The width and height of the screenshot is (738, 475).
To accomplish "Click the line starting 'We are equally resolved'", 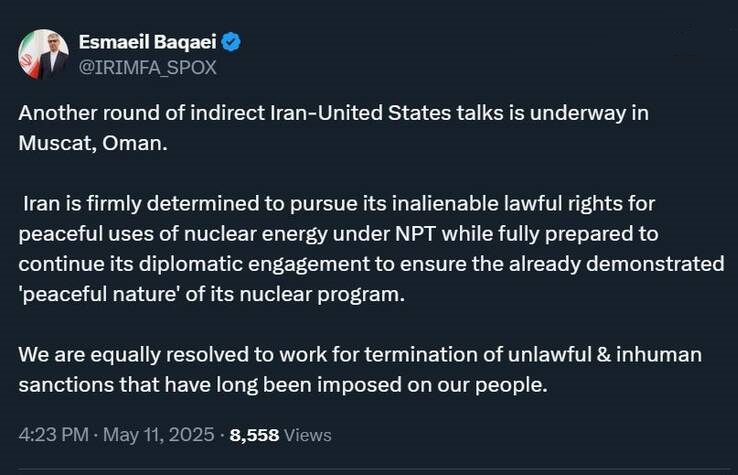I will click(361, 355).
